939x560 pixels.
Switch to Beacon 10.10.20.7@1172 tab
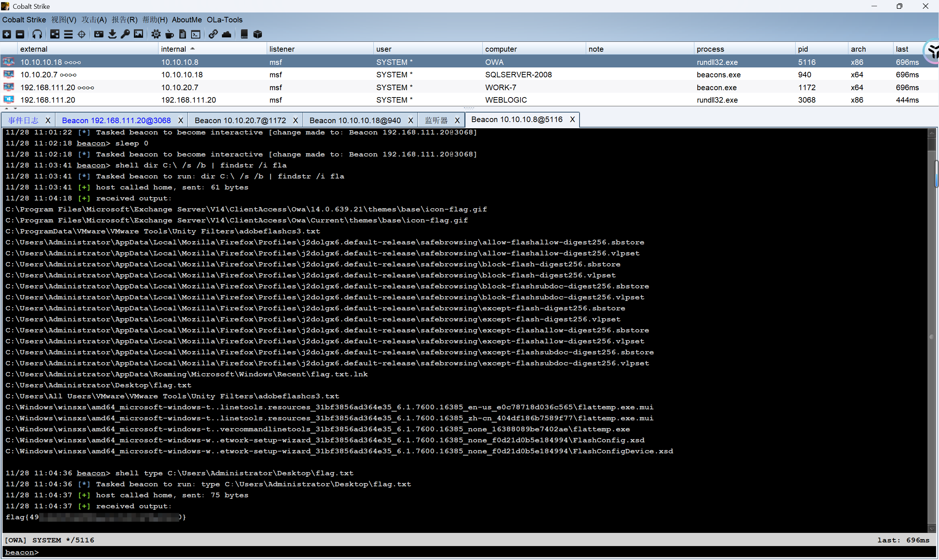[240, 120]
